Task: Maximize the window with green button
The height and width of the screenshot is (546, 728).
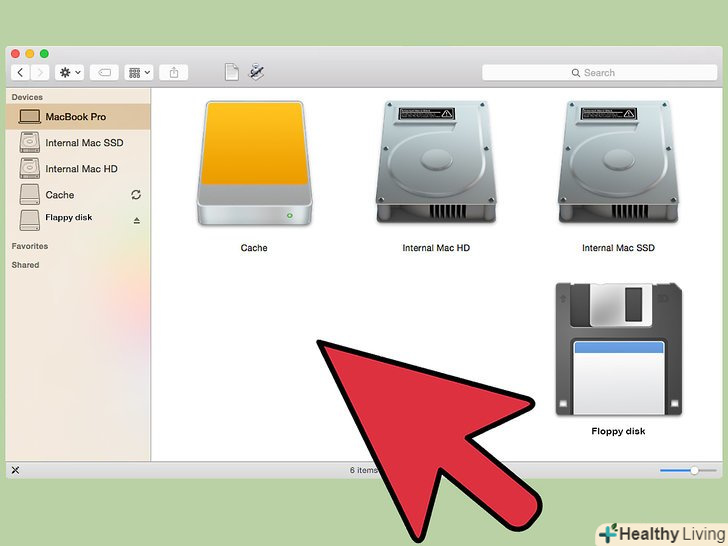Action: (x=44, y=53)
